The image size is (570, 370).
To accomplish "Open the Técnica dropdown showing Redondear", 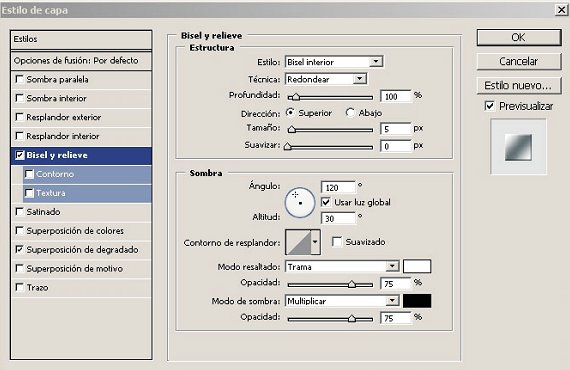I will tap(326, 79).
